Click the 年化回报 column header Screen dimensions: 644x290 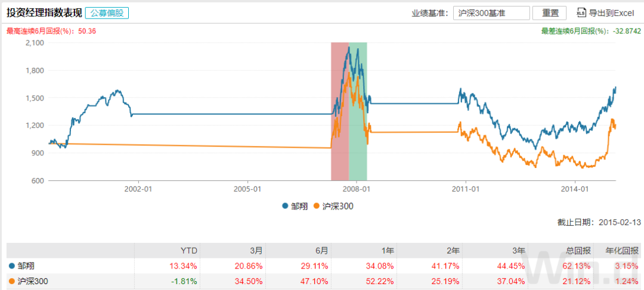click(x=625, y=250)
